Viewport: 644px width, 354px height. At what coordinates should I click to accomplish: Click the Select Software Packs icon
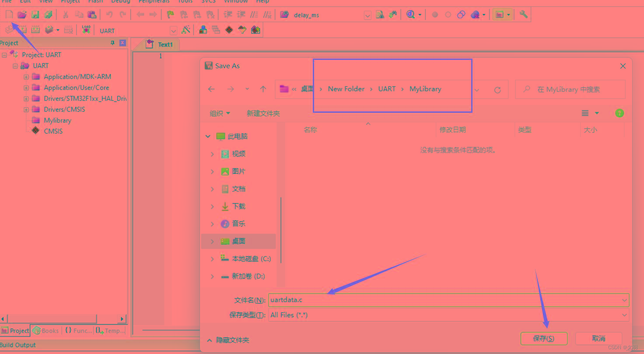coord(242,30)
